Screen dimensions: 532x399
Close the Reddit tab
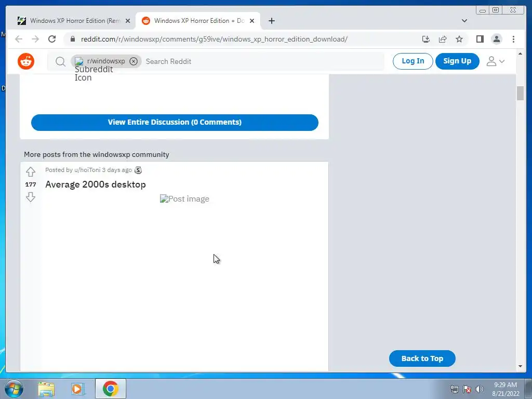pos(252,21)
